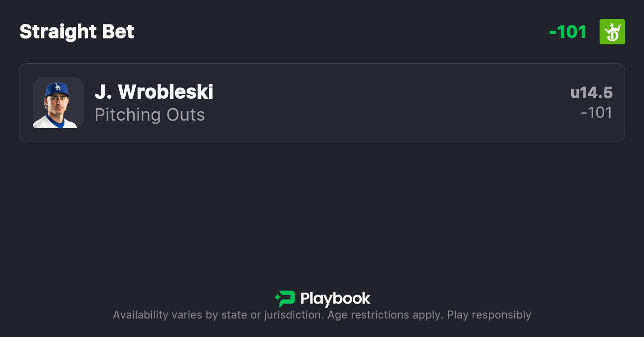This screenshot has width=644, height=337.
Task: Click the J. Wrobleski player name
Action: tap(154, 92)
